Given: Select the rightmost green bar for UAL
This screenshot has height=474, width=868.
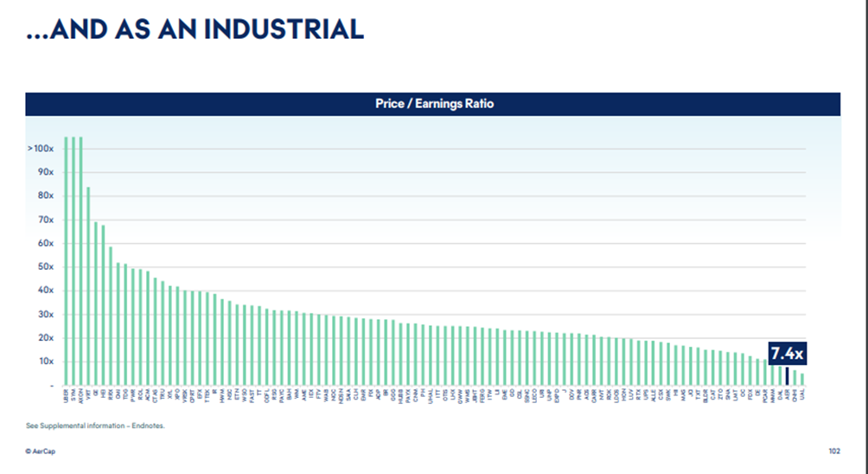Looking at the screenshot, I should click(802, 379).
